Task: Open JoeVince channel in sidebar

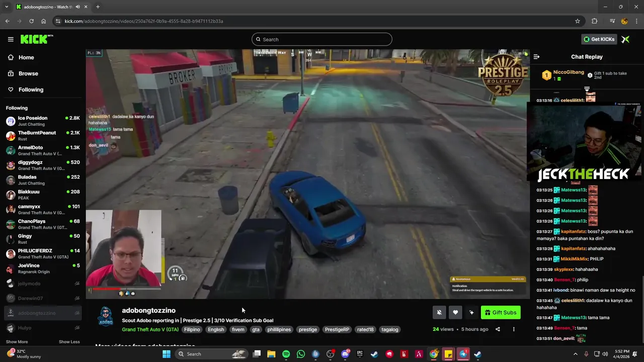Action: 43,268
